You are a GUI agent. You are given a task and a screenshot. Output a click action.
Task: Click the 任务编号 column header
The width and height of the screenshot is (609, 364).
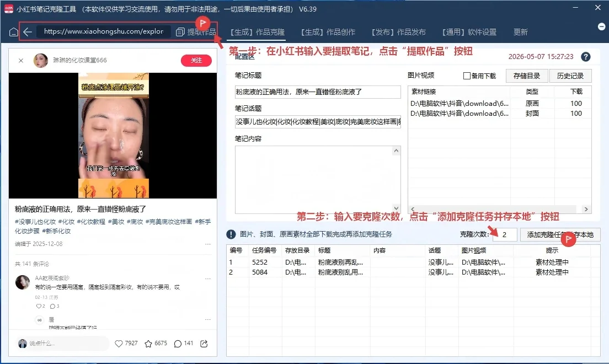(x=264, y=250)
